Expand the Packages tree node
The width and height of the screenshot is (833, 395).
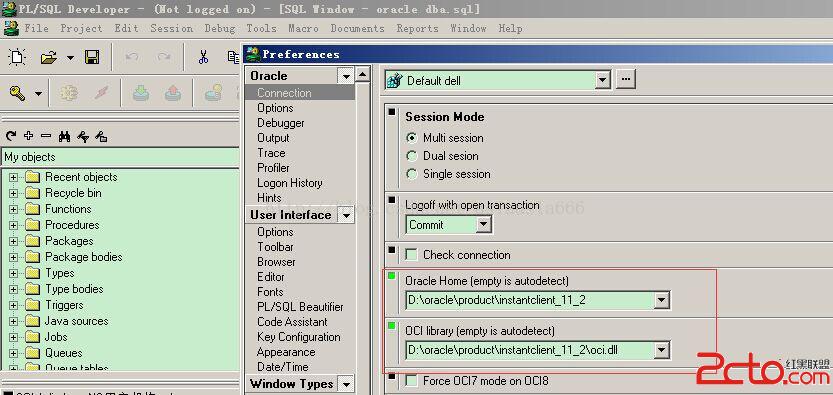[13, 241]
